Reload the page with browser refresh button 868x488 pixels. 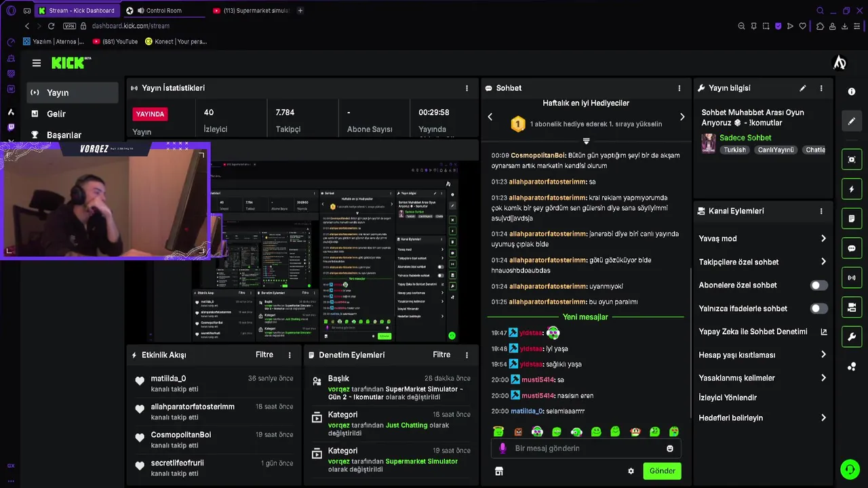click(51, 26)
